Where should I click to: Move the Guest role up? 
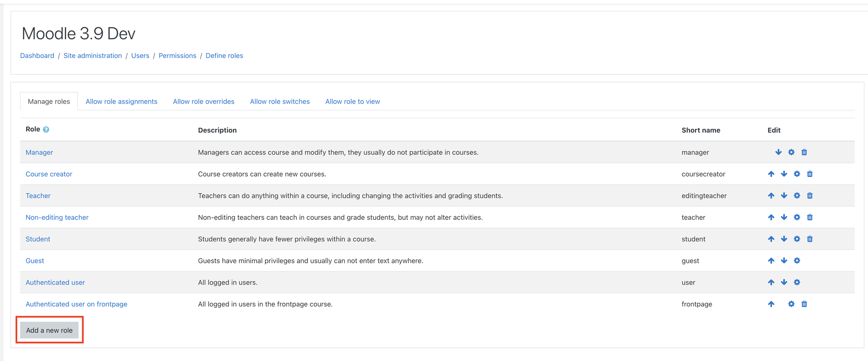click(771, 261)
